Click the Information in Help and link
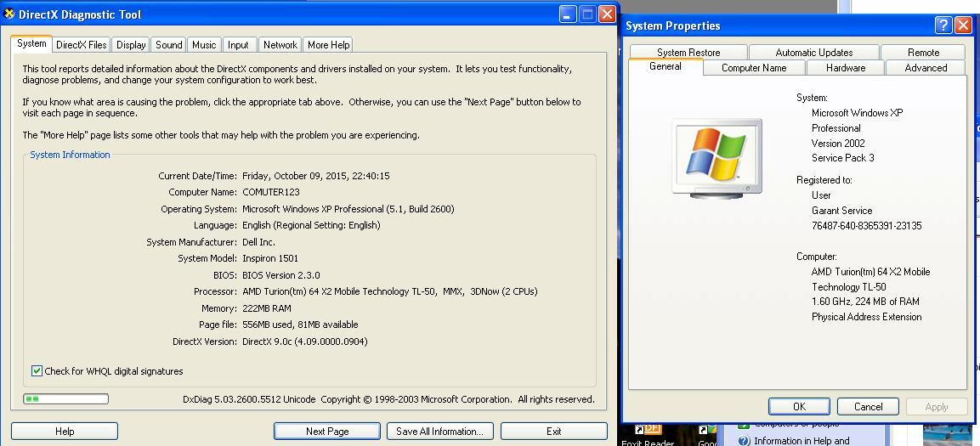980x446 pixels. [x=802, y=440]
